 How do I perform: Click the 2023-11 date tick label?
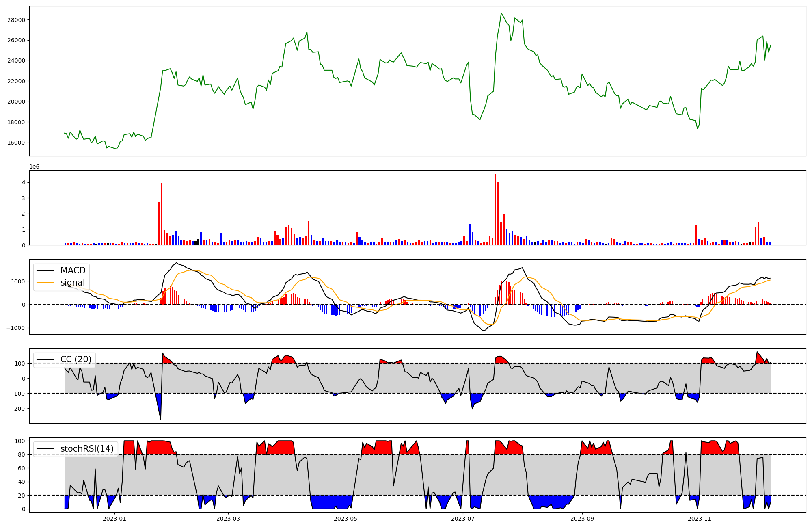700,519
